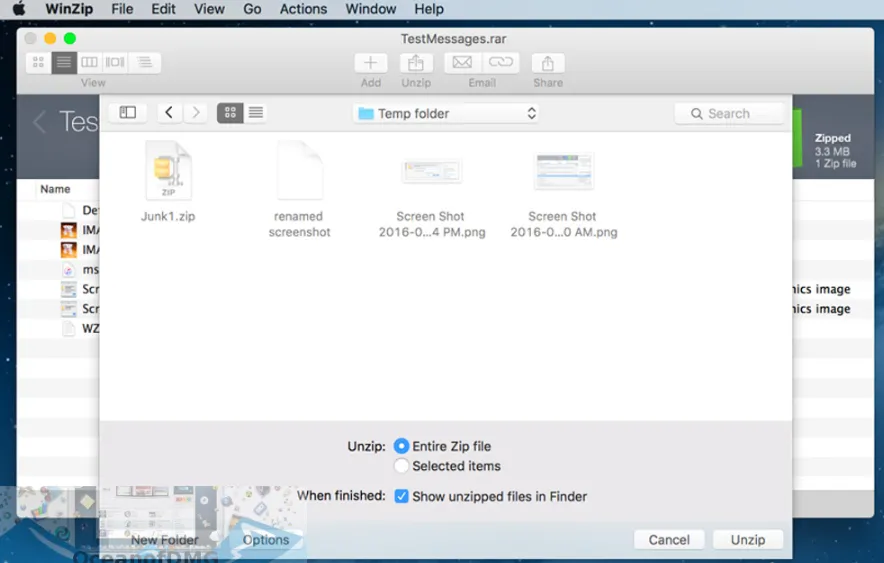Select the Screen Shot 2016-0...4 PM.png thumbnail
Image resolution: width=884 pixels, height=563 pixels.
(x=432, y=171)
